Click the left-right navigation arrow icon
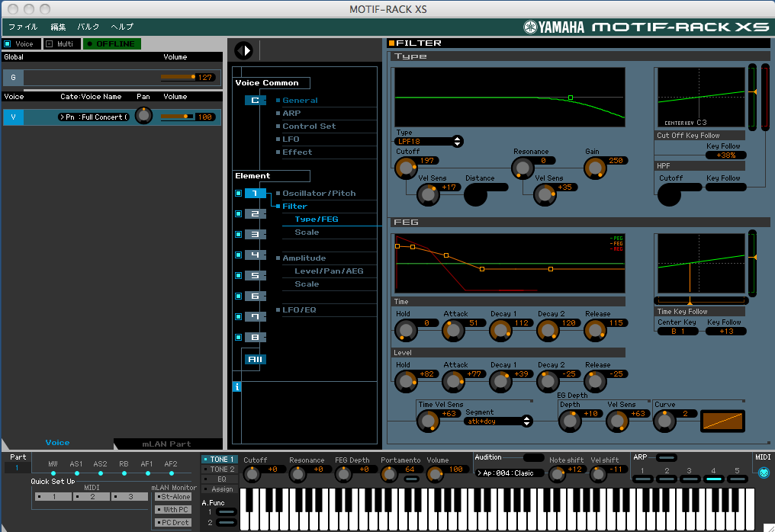This screenshot has width=775, height=532. click(x=243, y=50)
